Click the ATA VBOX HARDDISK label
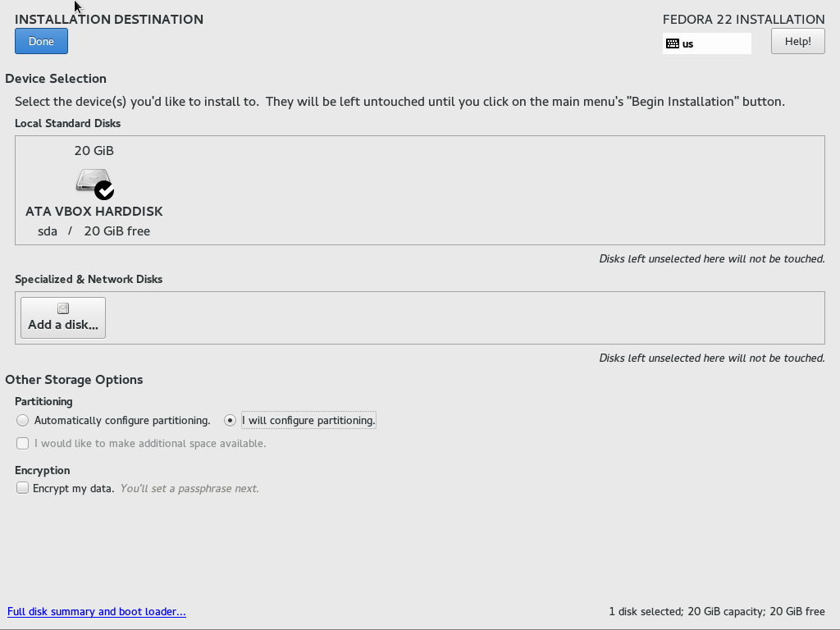The image size is (840, 630). [x=94, y=212]
